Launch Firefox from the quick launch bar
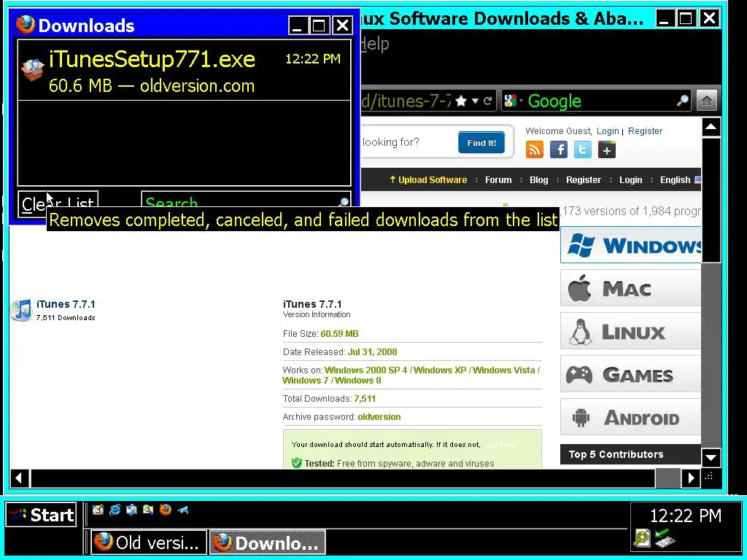 [x=166, y=510]
